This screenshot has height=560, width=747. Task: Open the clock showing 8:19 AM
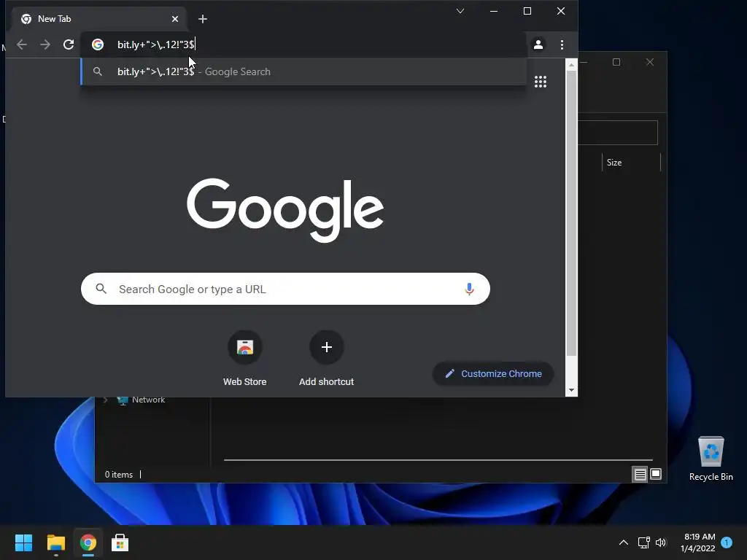[698, 542]
